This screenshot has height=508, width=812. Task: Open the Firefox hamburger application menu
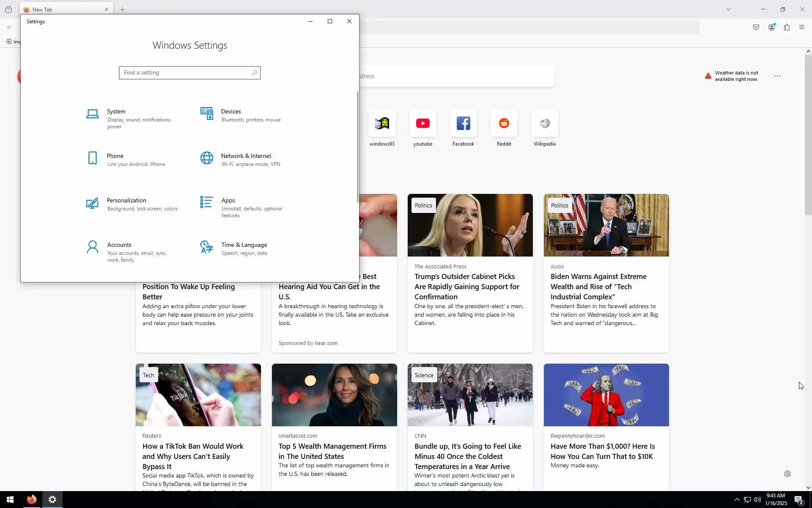point(802,28)
